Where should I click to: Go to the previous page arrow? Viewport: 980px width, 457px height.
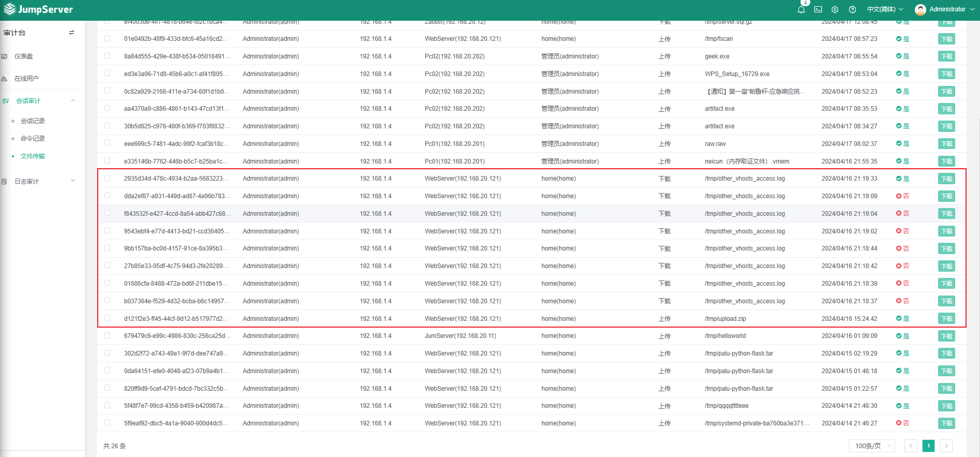[911, 446]
